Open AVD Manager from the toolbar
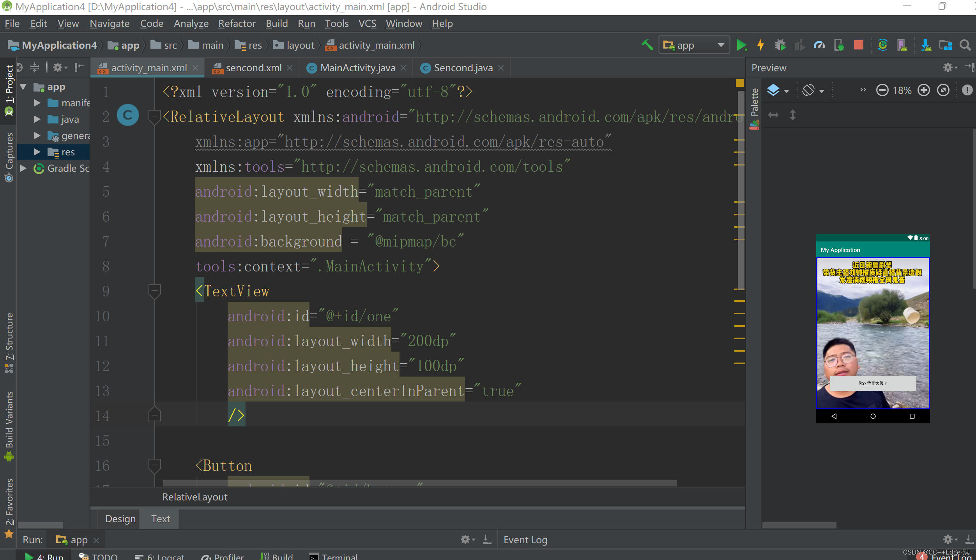976x560 pixels. point(903,45)
